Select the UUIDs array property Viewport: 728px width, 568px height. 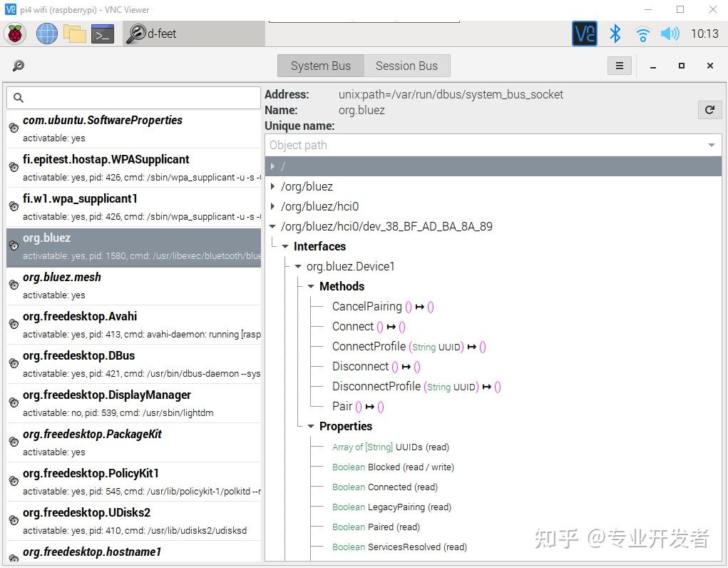391,447
